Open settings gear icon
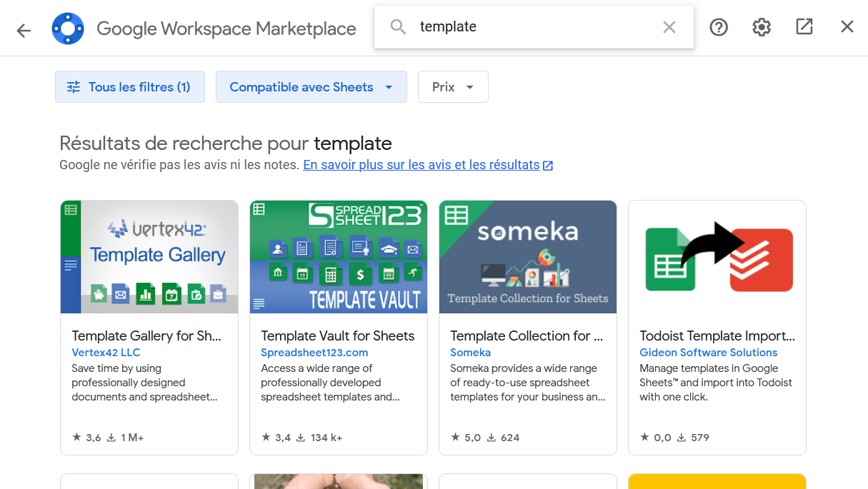868x489 pixels. 762,27
